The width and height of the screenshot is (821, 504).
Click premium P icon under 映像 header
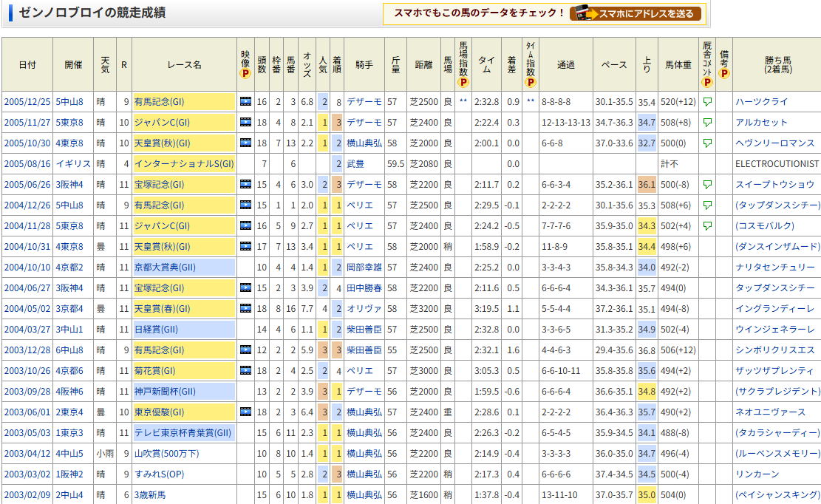point(245,74)
